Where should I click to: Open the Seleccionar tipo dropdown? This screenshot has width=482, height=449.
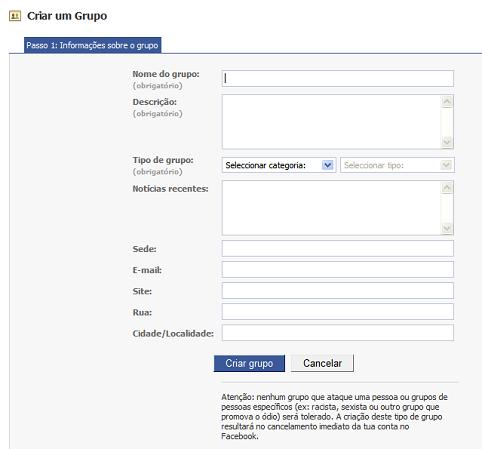click(x=397, y=165)
